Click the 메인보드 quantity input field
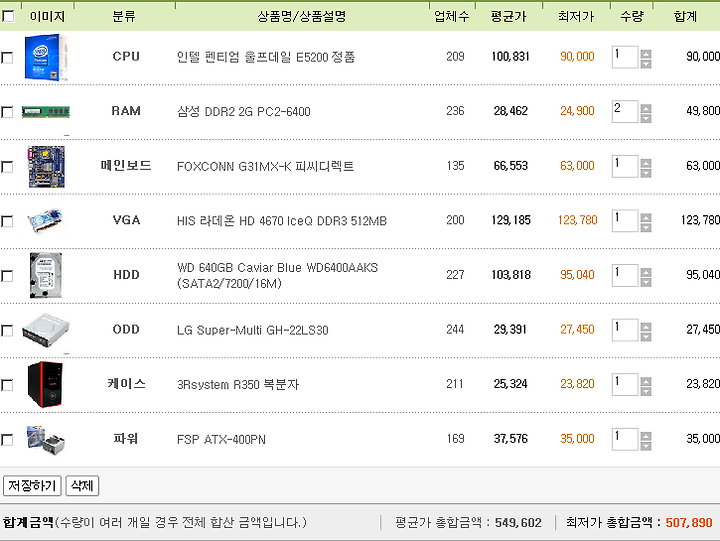The height and width of the screenshot is (541, 720). click(625, 166)
